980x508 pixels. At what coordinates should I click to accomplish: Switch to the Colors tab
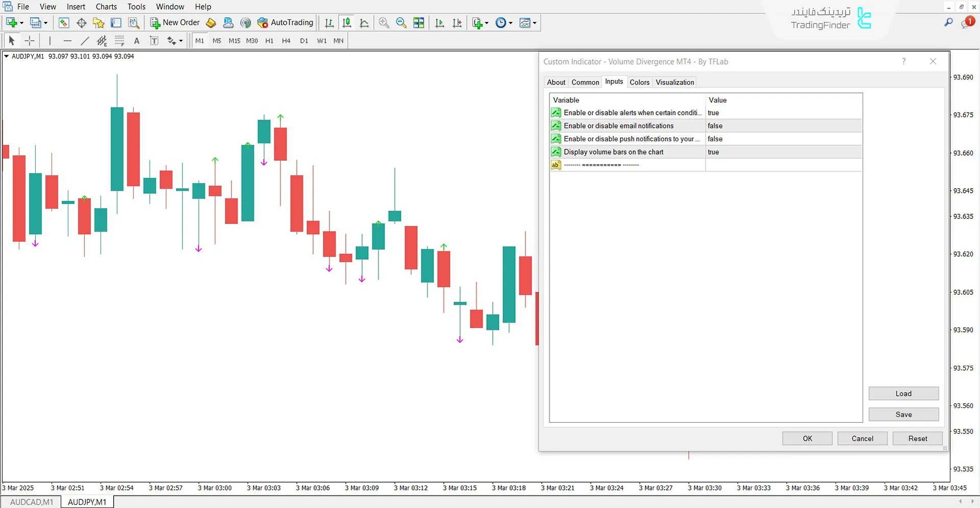click(640, 82)
